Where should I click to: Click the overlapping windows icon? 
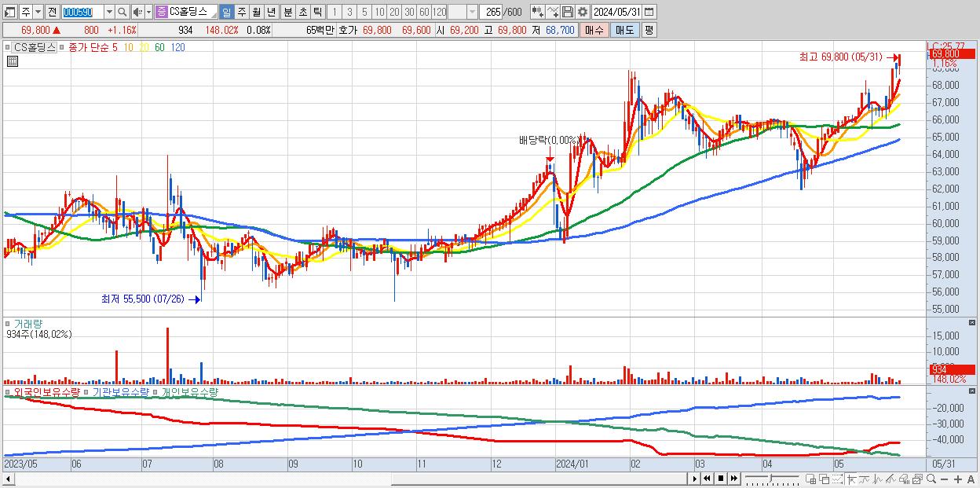[x=825, y=479]
